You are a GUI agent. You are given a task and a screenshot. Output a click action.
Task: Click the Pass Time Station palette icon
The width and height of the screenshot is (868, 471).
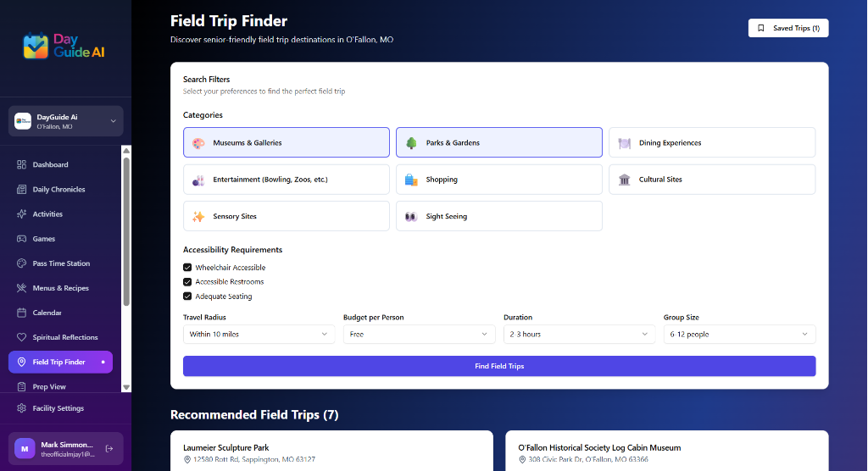coord(21,263)
